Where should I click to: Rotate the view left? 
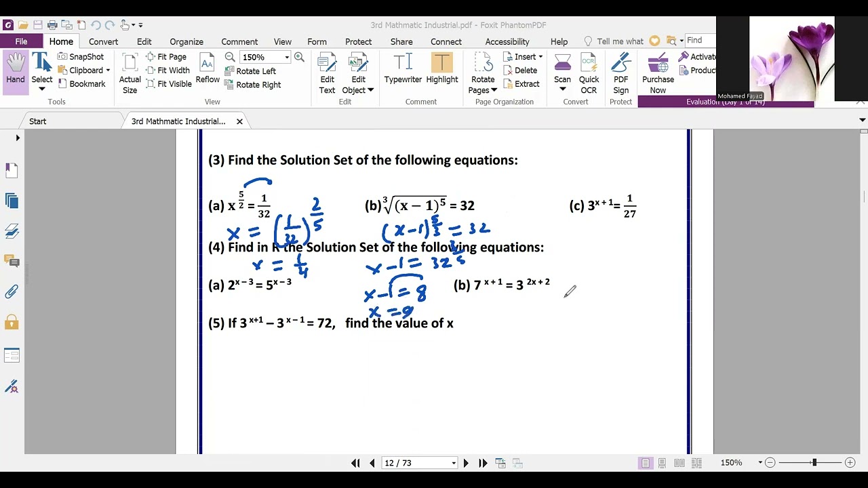pyautogui.click(x=250, y=71)
